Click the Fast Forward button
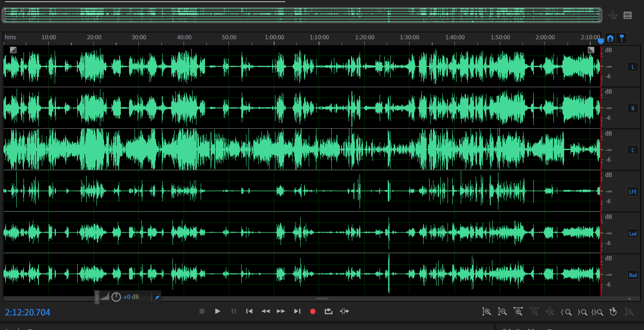The width and height of the screenshot is (644, 330). coord(281,311)
